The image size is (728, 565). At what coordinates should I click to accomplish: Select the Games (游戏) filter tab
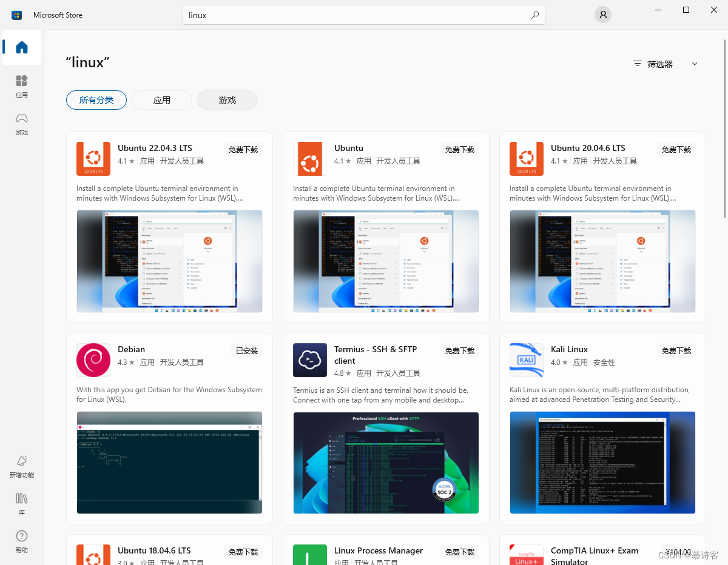point(227,100)
